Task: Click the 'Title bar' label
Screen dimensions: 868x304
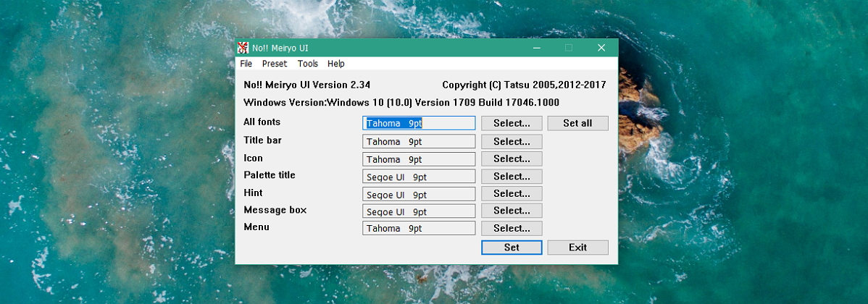Action: 262,140
